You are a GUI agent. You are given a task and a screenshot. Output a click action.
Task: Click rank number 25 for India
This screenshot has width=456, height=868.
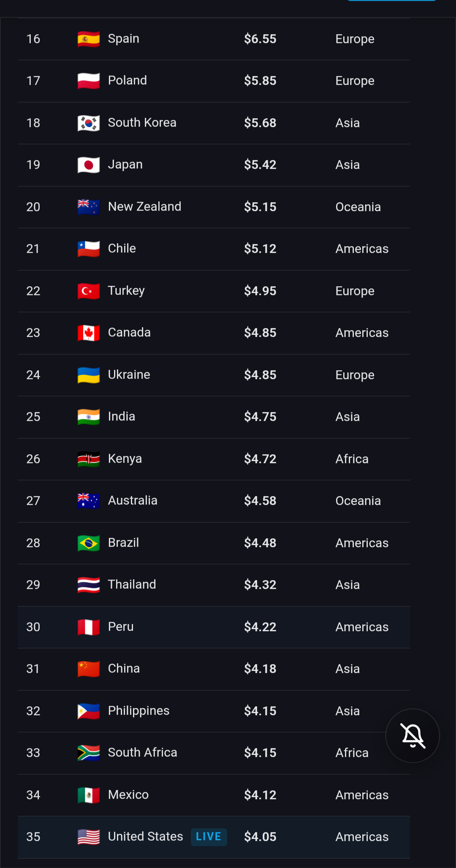pyautogui.click(x=33, y=417)
